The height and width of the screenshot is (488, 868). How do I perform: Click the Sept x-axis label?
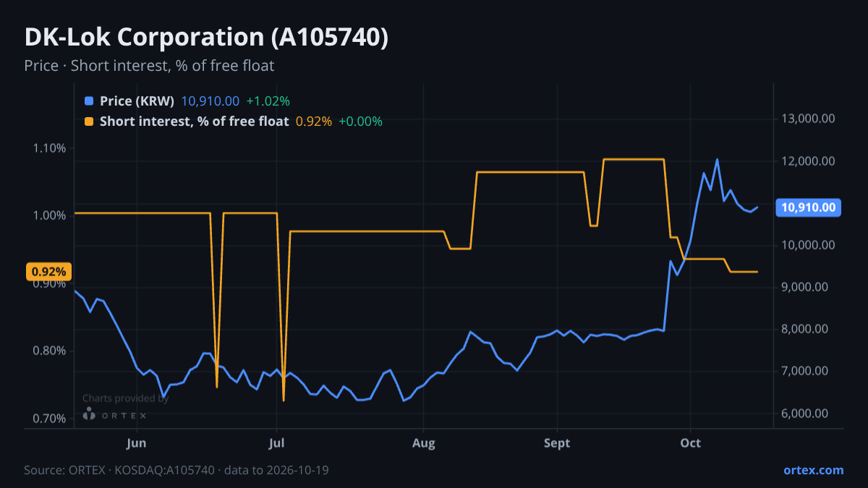(x=557, y=443)
